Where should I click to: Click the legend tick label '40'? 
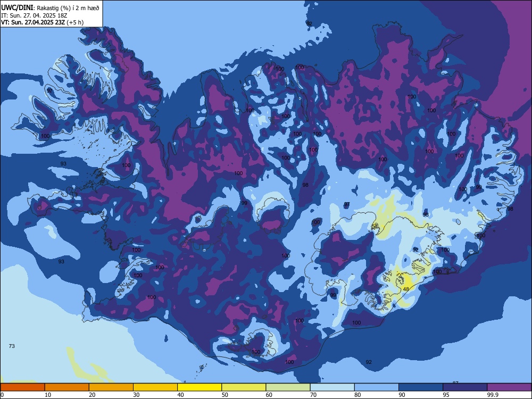click(x=180, y=395)
